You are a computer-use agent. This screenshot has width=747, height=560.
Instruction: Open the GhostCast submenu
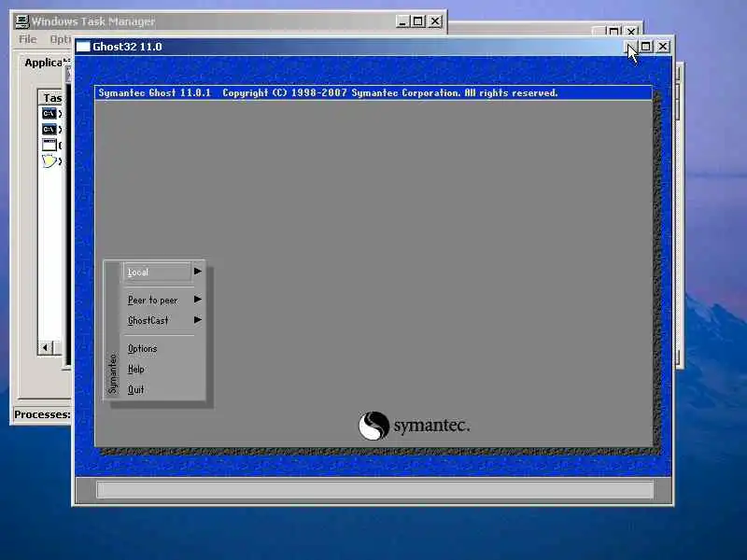(x=148, y=320)
